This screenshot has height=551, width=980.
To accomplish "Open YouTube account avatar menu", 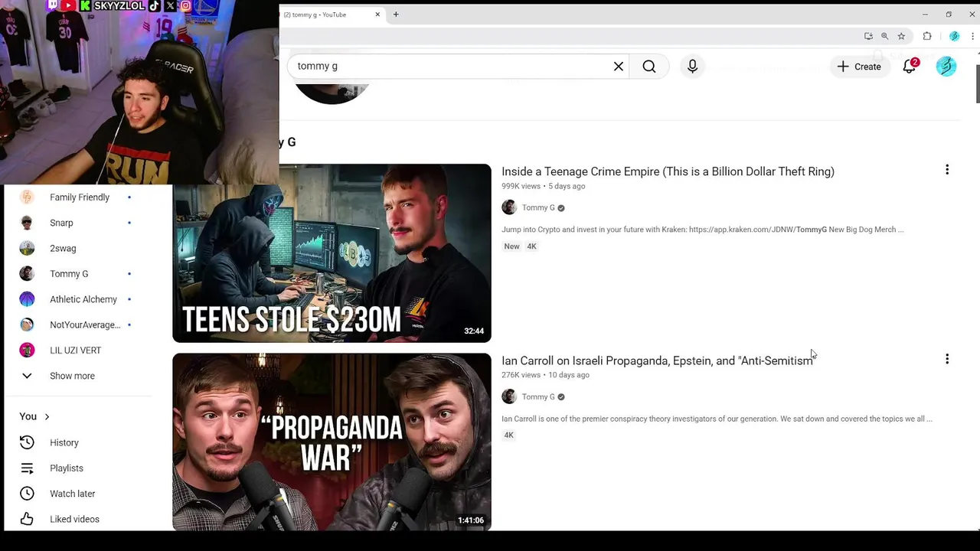I will pyautogui.click(x=946, y=67).
